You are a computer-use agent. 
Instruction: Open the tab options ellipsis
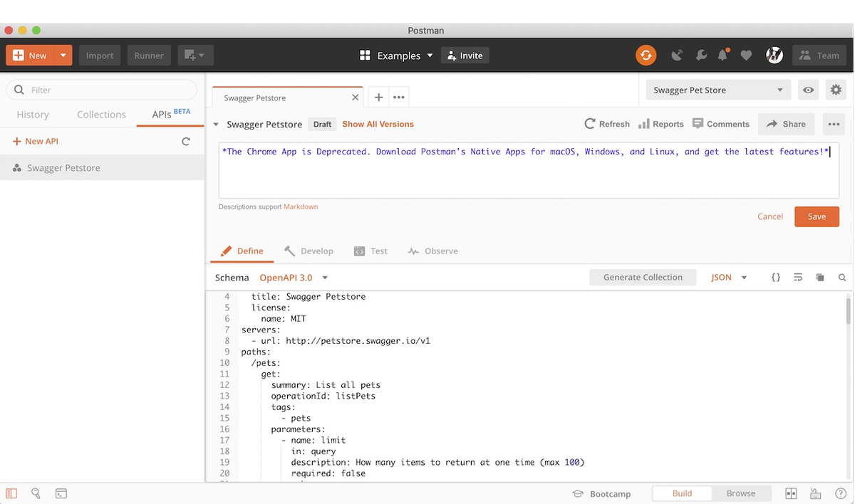coord(399,98)
